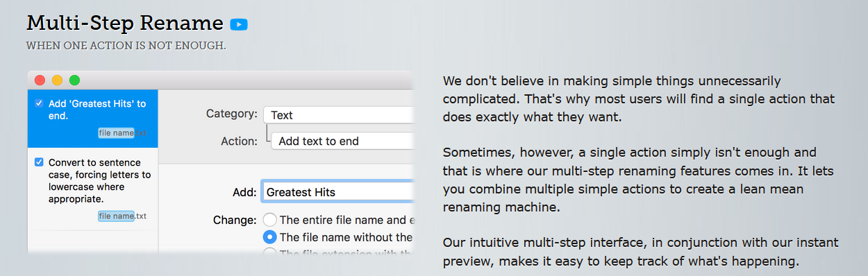The height and width of the screenshot is (276, 868).
Task: Click the empty area below the step list
Action: point(92,241)
